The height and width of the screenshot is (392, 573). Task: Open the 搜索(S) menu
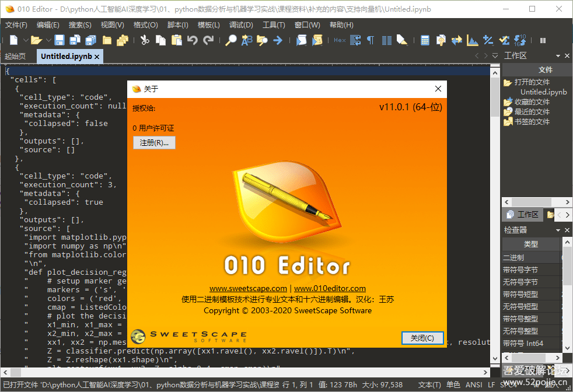tap(80, 25)
